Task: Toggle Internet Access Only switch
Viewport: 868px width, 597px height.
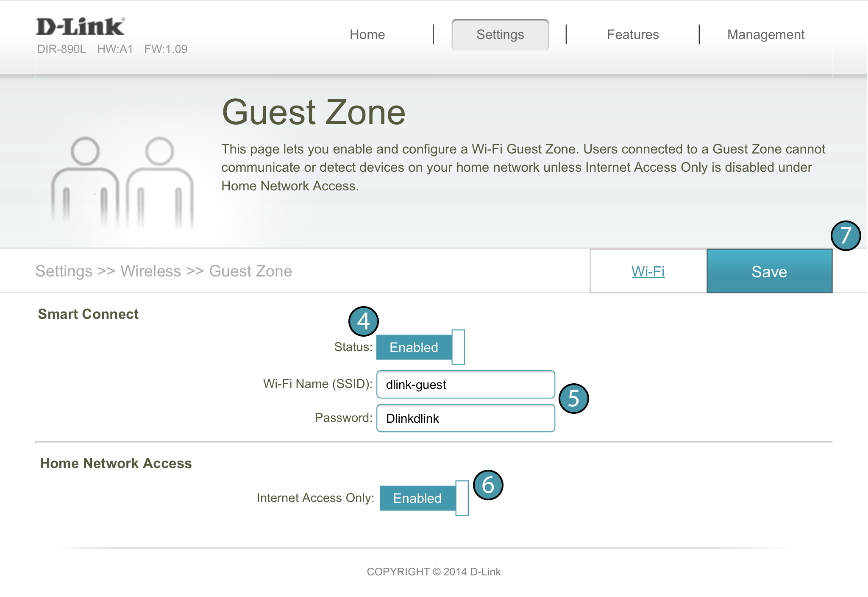Action: (424, 498)
